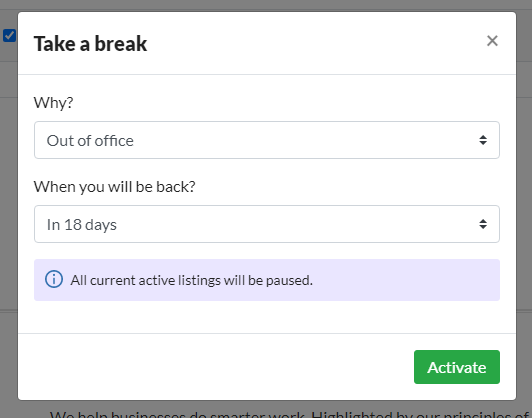The width and height of the screenshot is (532, 418).
Task: Toggle the blue checkbox behind the dialog
Action: (x=9, y=36)
